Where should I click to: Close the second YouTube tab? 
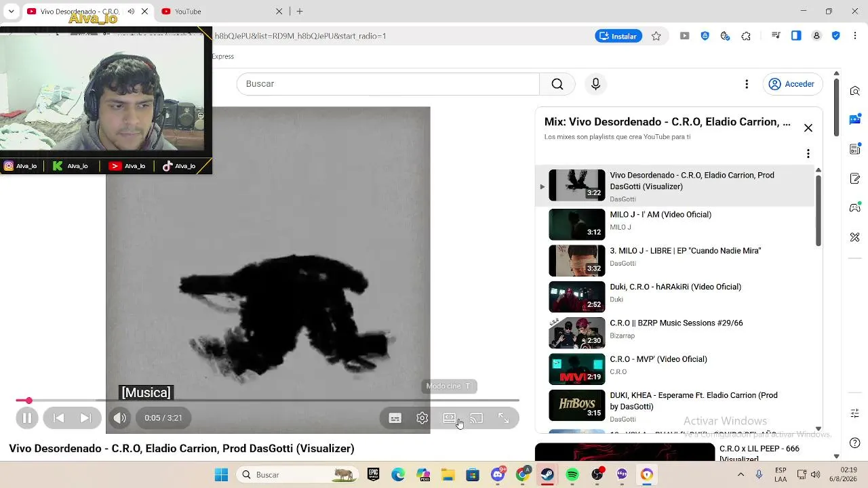pyautogui.click(x=279, y=12)
